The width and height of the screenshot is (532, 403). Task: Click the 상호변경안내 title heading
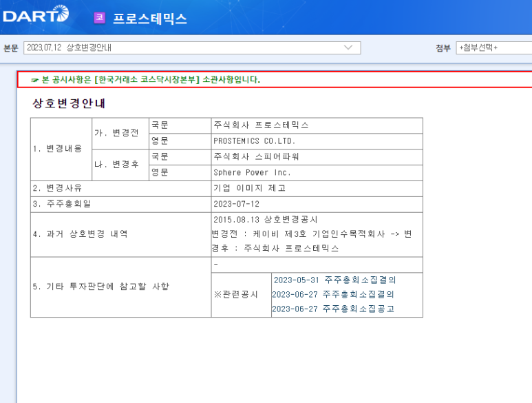pos(69,103)
